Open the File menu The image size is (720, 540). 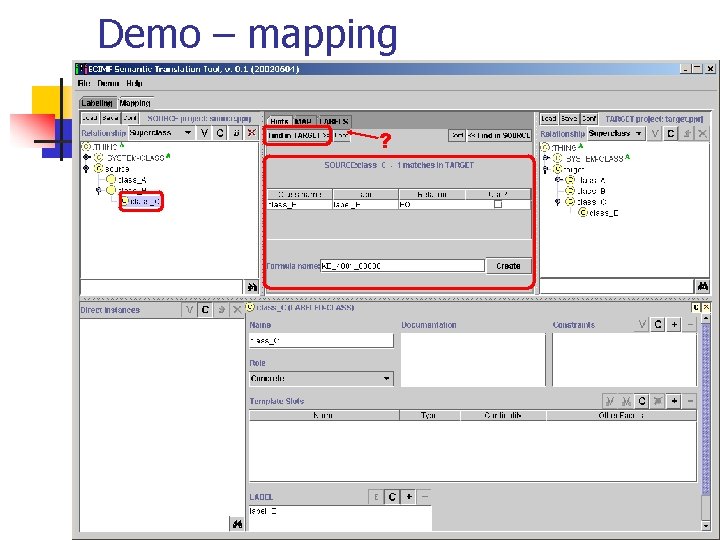pos(84,83)
